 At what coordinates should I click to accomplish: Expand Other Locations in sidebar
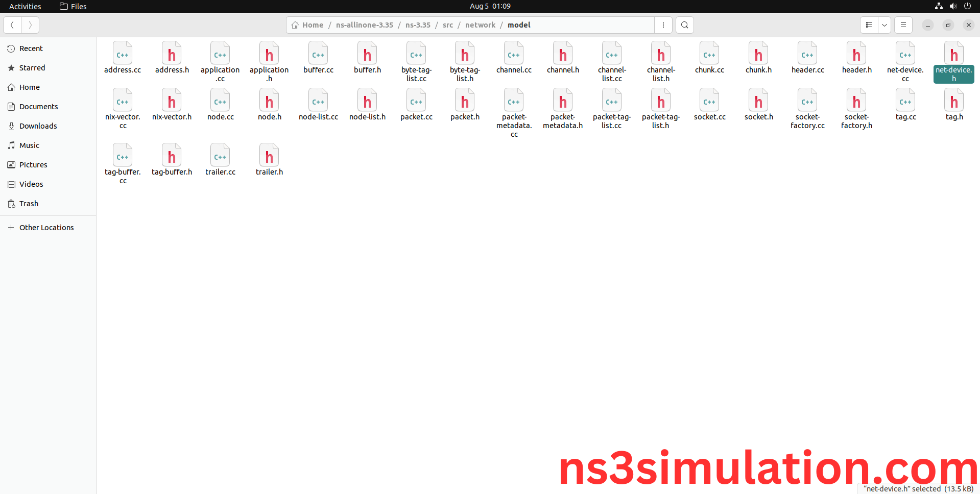click(x=46, y=228)
